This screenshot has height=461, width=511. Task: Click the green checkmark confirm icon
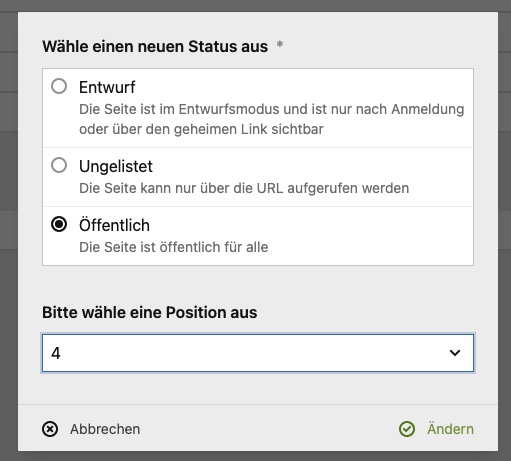point(407,429)
